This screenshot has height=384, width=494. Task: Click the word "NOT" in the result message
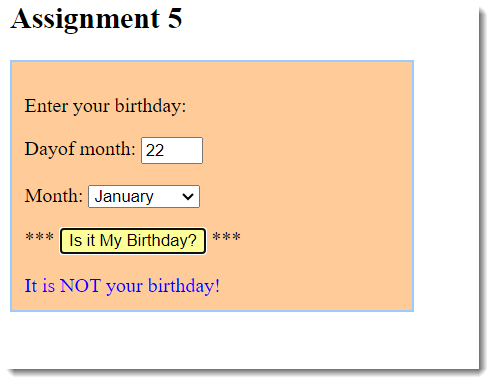(80, 286)
